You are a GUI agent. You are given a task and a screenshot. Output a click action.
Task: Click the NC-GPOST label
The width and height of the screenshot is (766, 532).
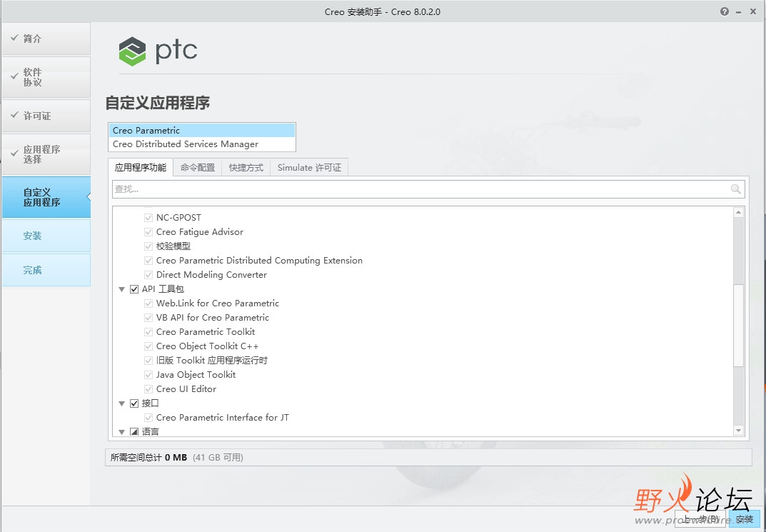(178, 217)
